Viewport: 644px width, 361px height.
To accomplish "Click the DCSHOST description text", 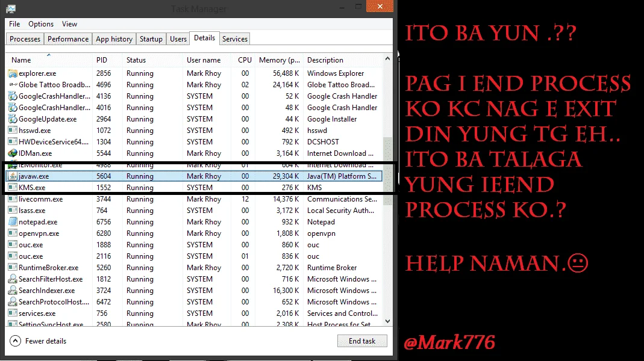I will click(324, 142).
